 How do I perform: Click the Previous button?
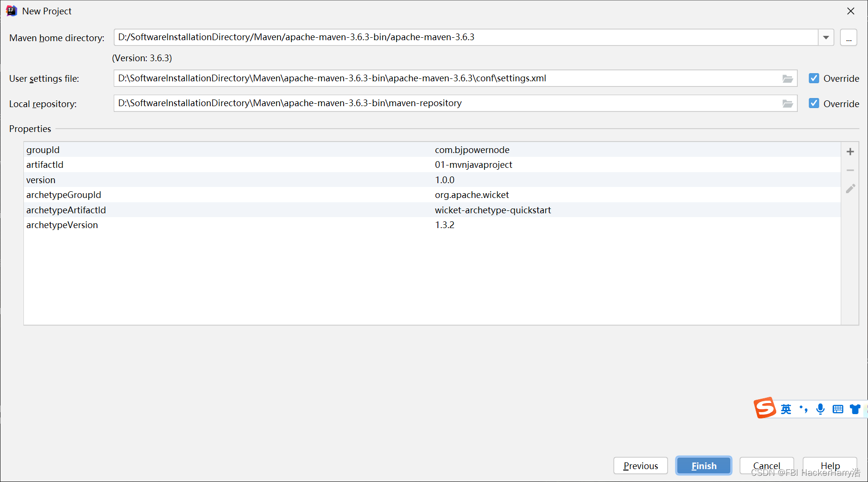(640, 466)
